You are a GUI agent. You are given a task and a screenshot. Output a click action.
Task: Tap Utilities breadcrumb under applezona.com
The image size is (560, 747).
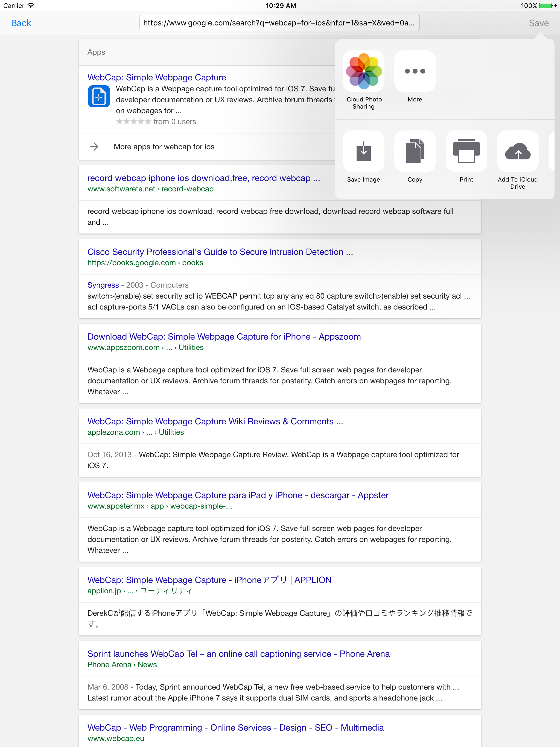(171, 432)
